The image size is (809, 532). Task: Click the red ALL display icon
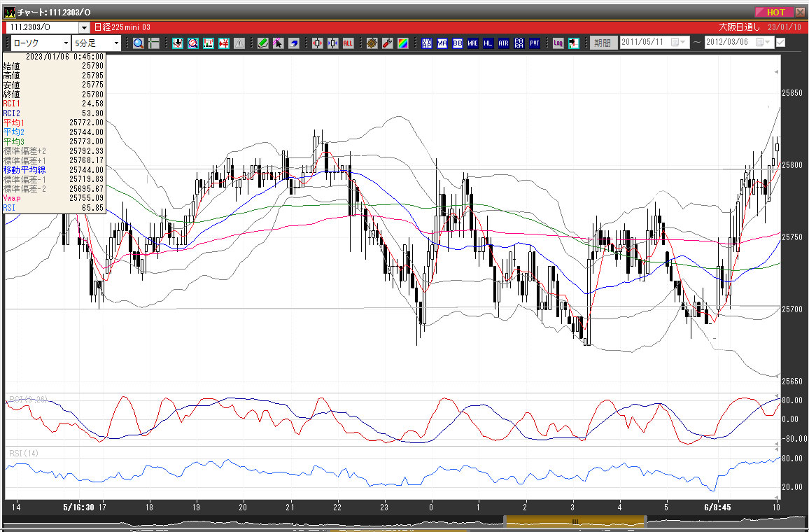[x=349, y=43]
